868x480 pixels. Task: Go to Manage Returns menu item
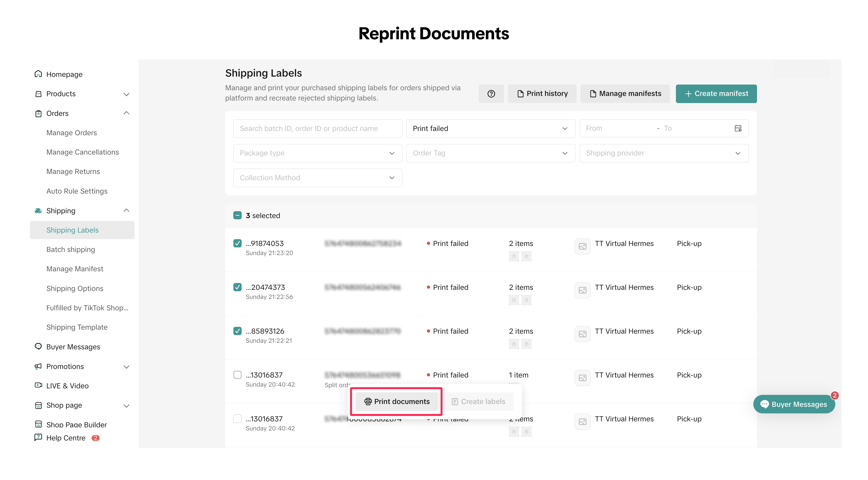tap(73, 172)
